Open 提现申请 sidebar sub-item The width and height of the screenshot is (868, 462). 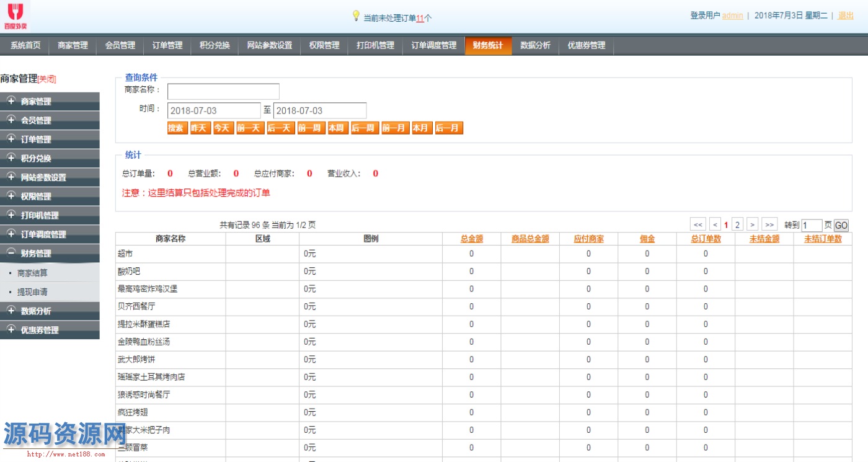(32, 292)
